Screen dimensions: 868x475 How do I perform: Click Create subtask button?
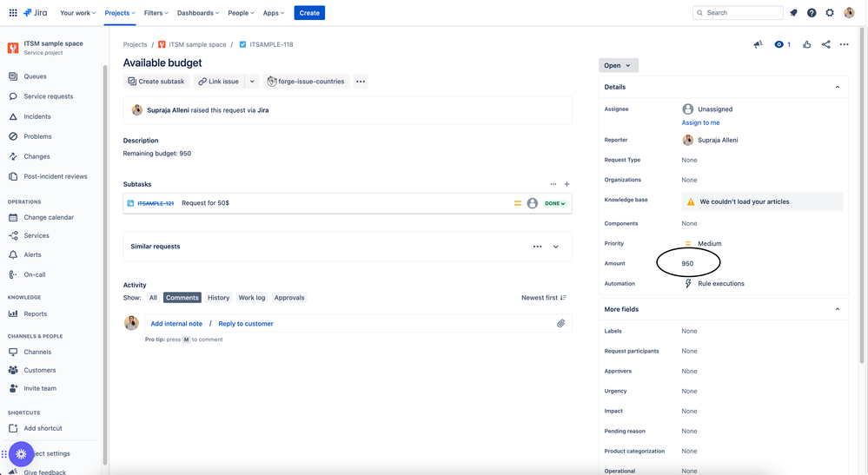(156, 82)
